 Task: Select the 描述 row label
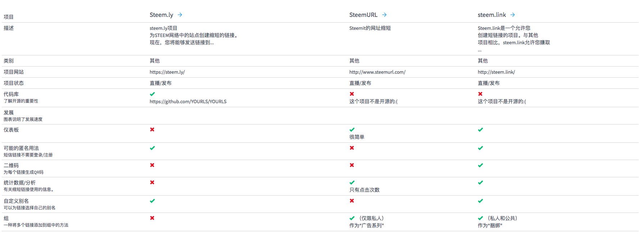(9, 28)
